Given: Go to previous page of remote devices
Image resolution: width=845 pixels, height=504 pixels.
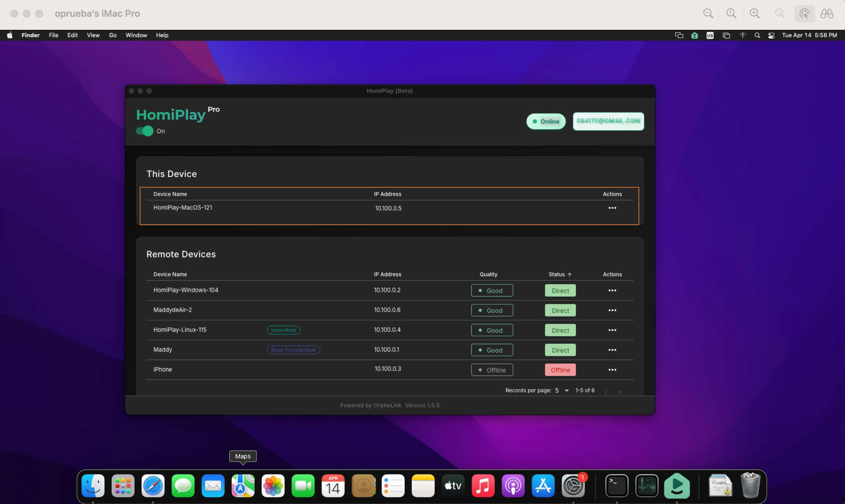Looking at the screenshot, I should click(x=605, y=392).
